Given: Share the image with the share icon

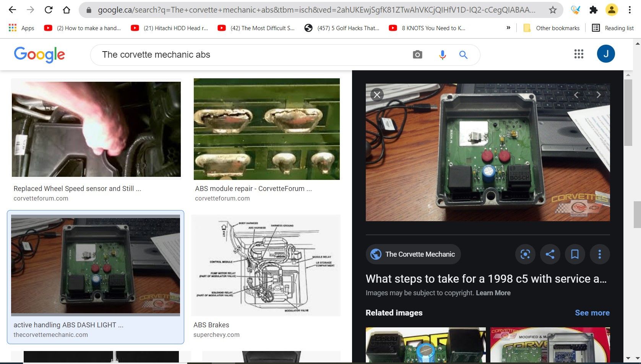Looking at the screenshot, I should (550, 254).
